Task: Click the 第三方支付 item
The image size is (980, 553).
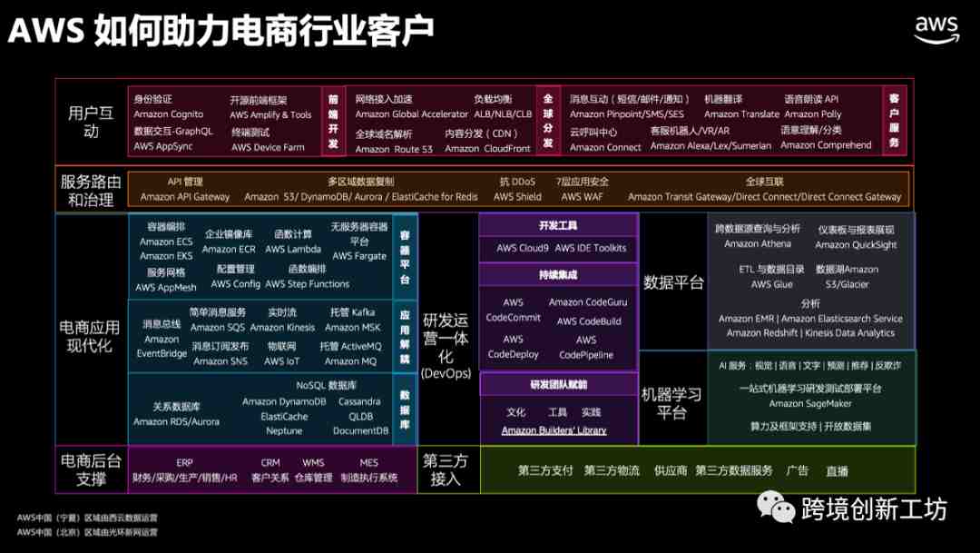Action: 545,470
